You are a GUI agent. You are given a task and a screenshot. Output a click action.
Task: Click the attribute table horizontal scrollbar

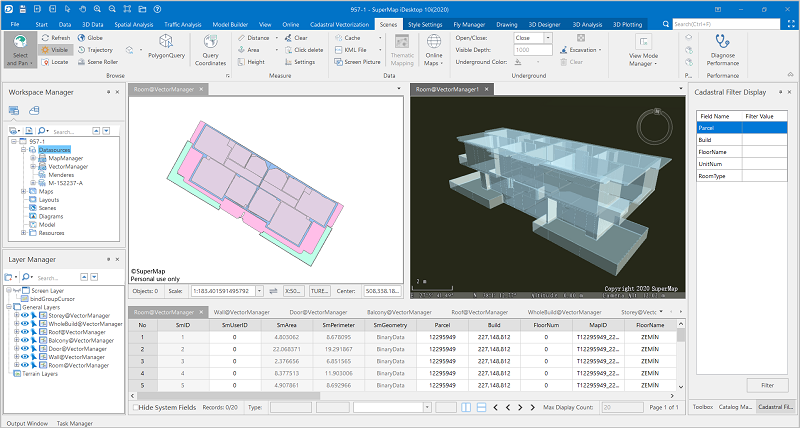coord(229,396)
